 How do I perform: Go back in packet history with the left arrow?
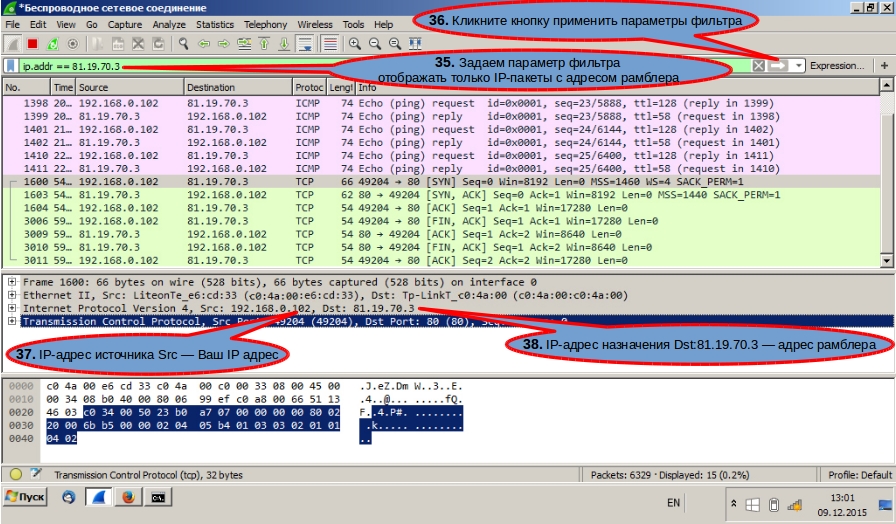coord(203,44)
